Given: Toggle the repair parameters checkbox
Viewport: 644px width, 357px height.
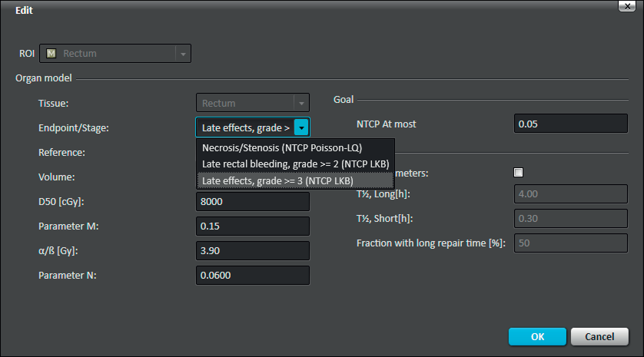Looking at the screenshot, I should click(x=518, y=172).
